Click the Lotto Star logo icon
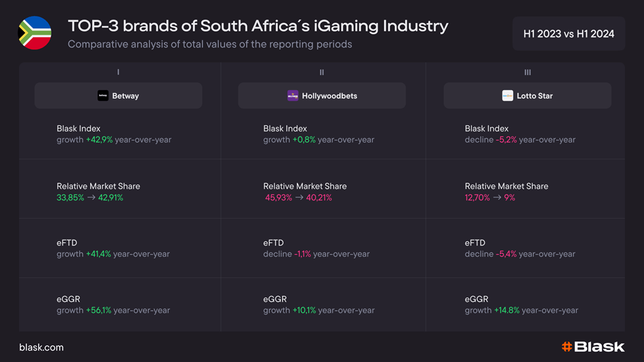This screenshot has height=362, width=644. (x=507, y=96)
